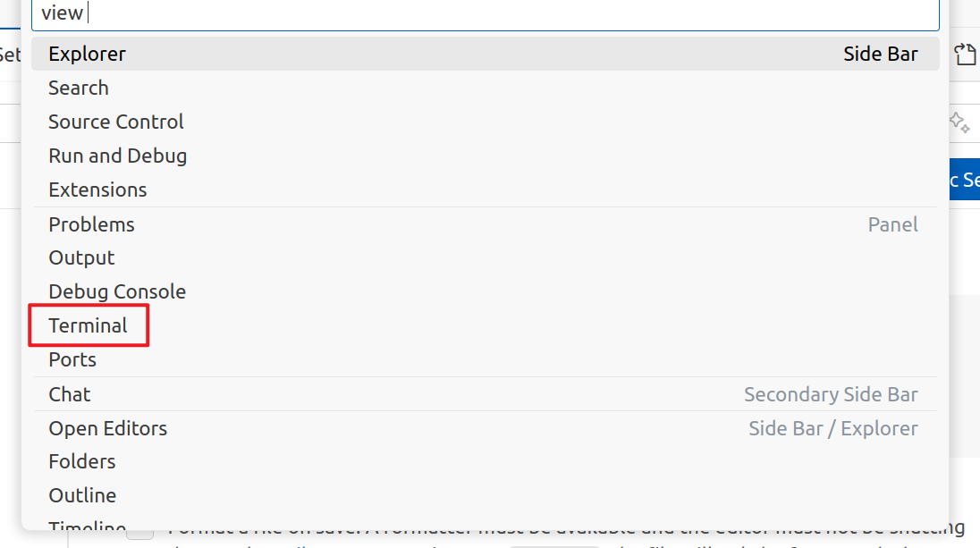Select the Output panel entry
Screen dimensions: 980x548
pos(485,258)
